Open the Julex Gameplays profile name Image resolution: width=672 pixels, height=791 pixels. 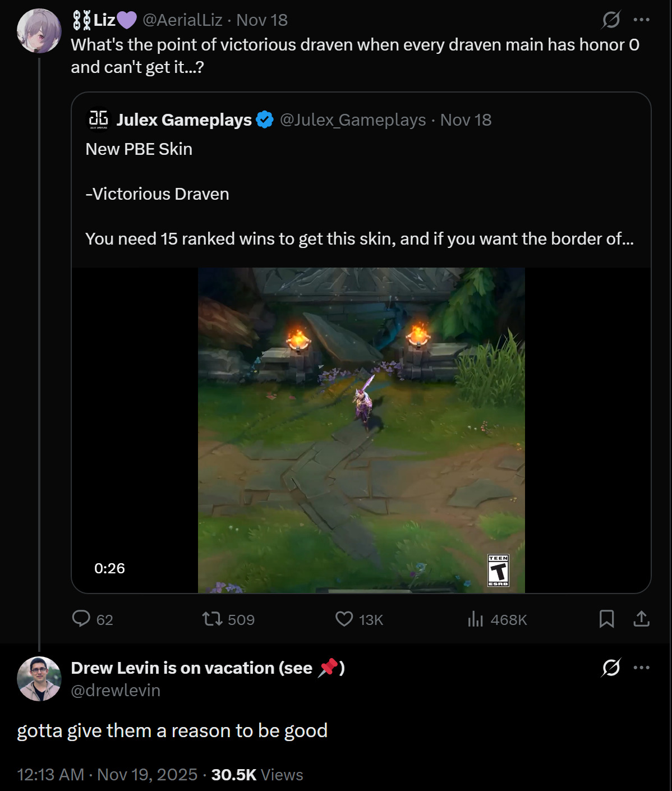pyautogui.click(x=184, y=120)
